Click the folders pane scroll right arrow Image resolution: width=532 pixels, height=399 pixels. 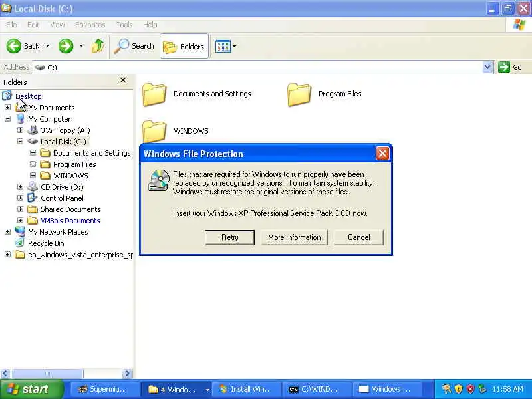click(127, 374)
